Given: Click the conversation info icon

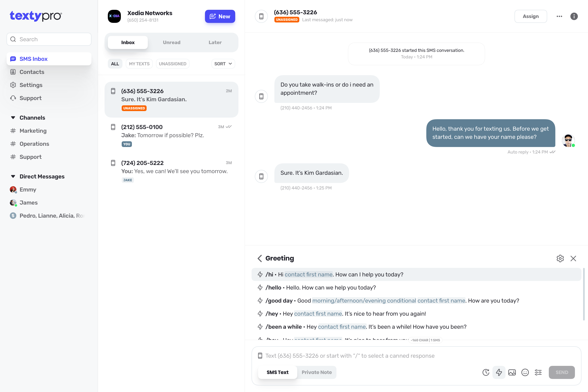Looking at the screenshot, I should (574, 16).
